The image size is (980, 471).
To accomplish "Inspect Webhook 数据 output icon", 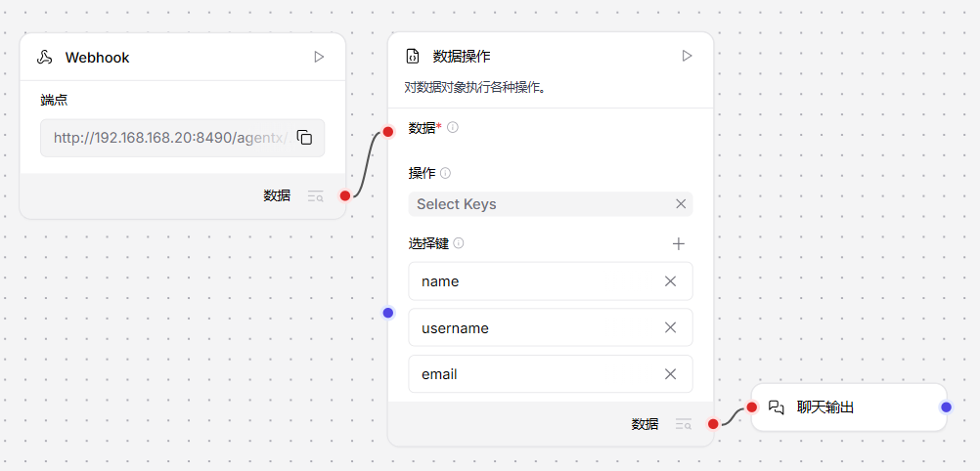I will click(x=315, y=195).
